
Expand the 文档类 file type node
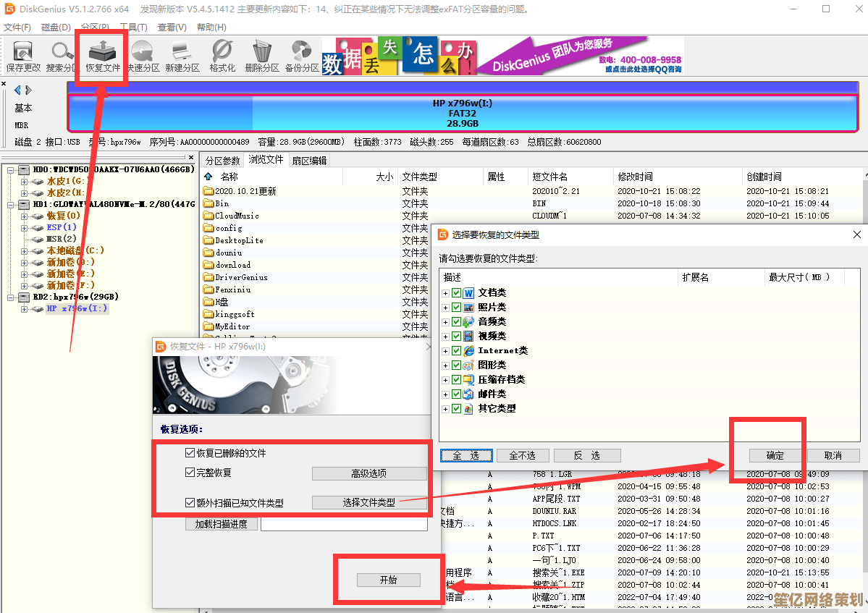445,293
